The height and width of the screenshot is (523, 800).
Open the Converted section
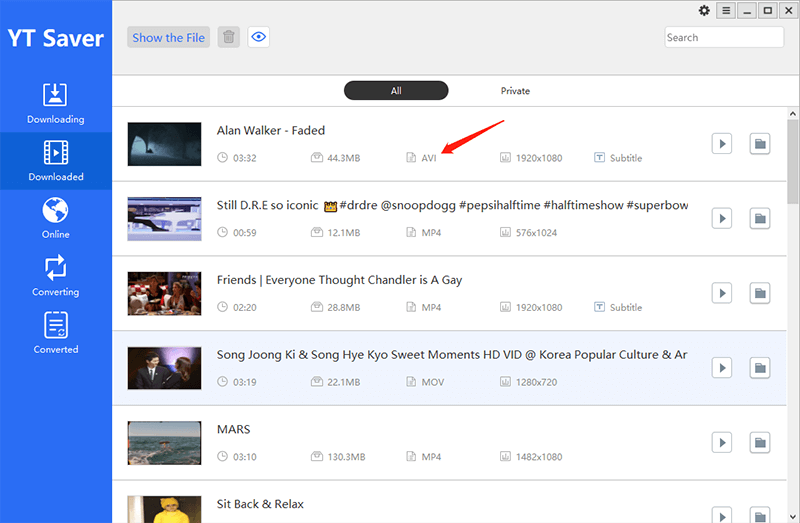tap(56, 334)
